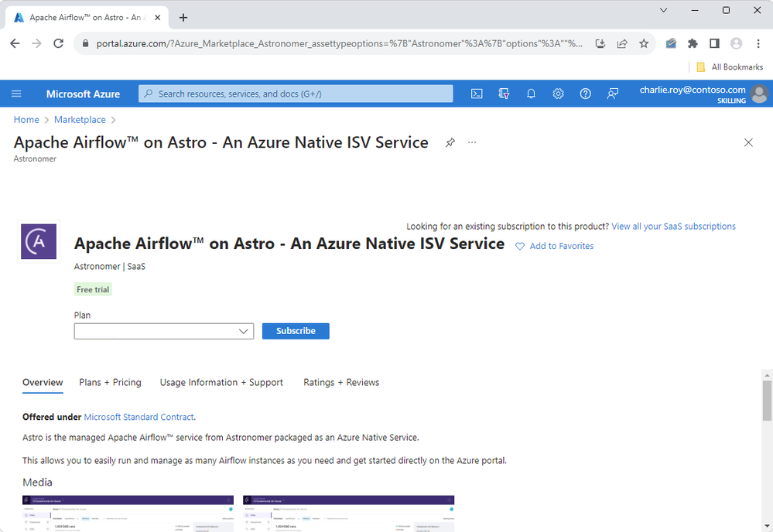Go to the Home breadcrumb
Screen dimensions: 773x532
26,120
